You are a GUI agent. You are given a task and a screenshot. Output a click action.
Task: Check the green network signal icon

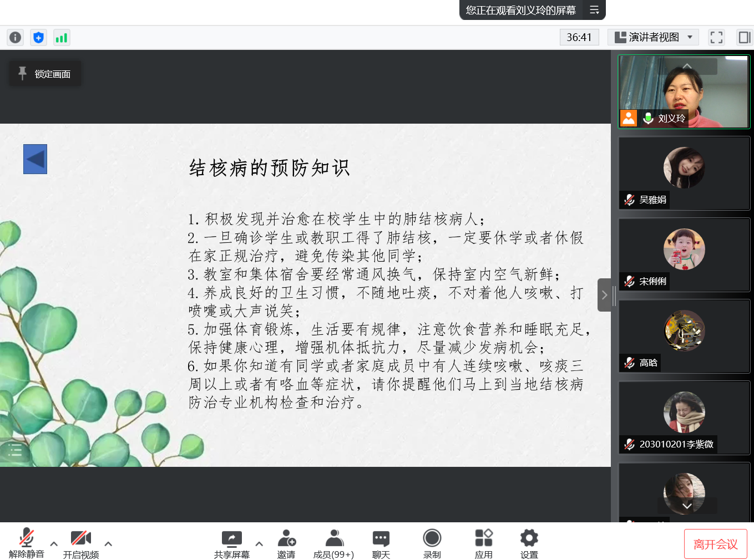point(61,37)
